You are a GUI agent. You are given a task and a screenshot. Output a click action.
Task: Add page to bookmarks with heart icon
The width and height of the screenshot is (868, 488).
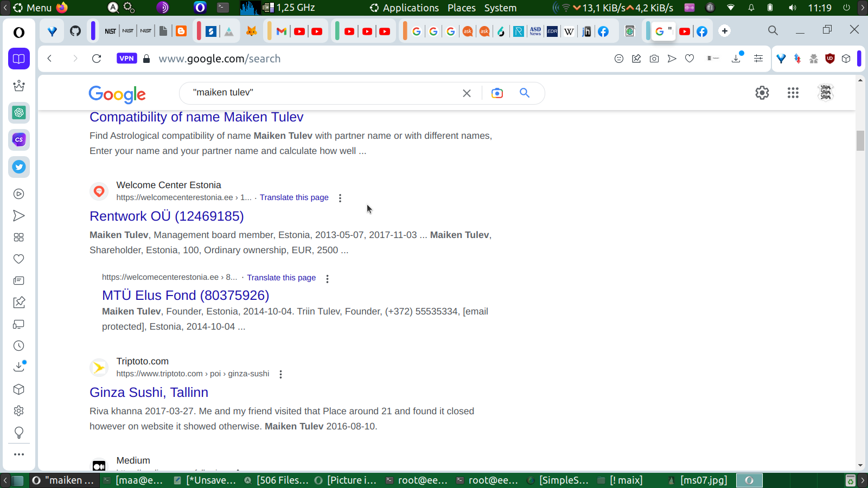pyautogui.click(x=690, y=59)
